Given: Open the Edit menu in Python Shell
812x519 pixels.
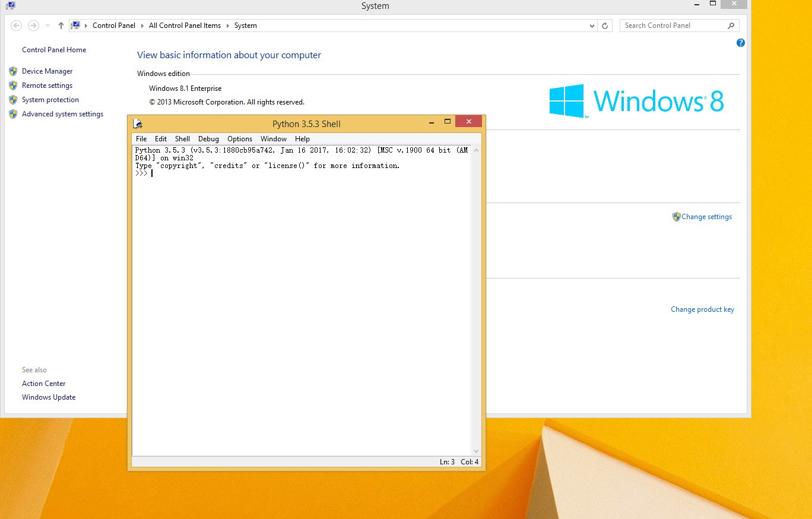Looking at the screenshot, I should 161,138.
